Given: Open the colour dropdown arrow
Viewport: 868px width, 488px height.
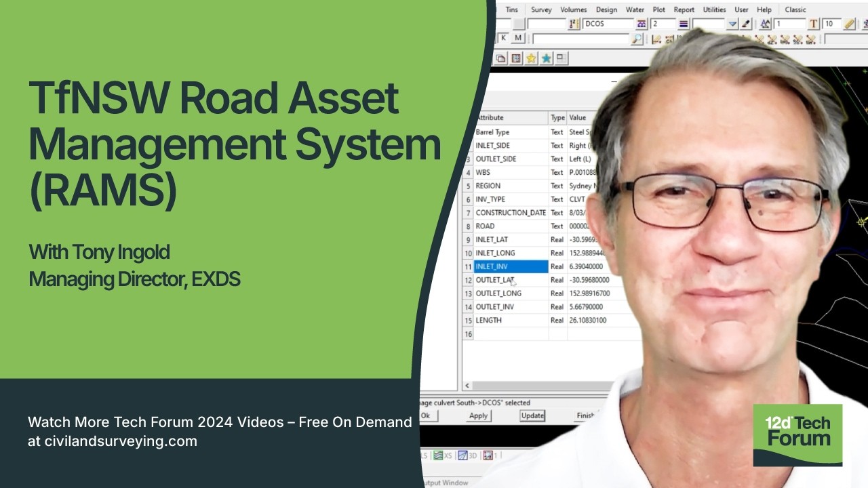Looking at the screenshot, I should [x=732, y=24].
